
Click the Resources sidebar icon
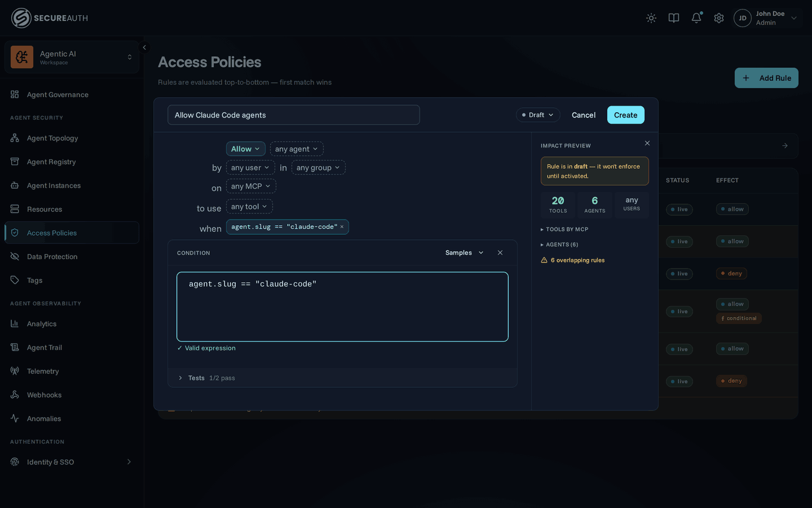pos(15,209)
